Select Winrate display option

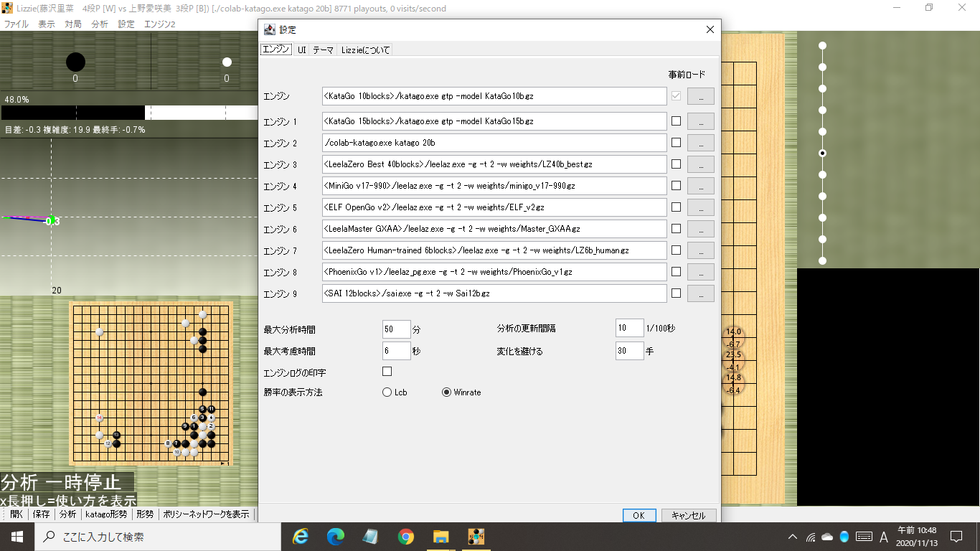pos(461,392)
